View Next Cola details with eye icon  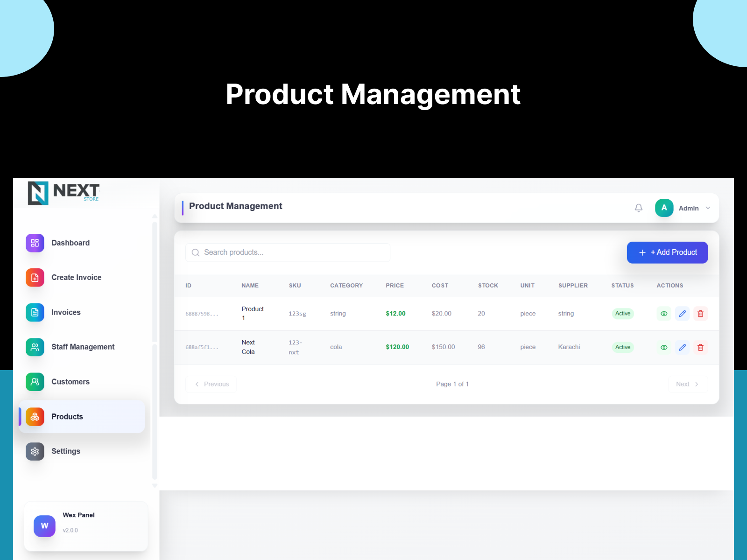(664, 347)
